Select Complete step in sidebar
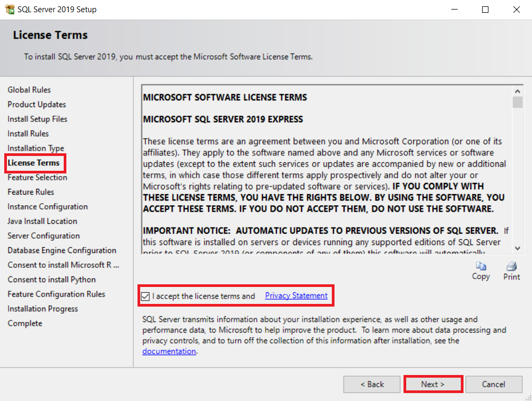The width and height of the screenshot is (532, 401). coord(25,323)
